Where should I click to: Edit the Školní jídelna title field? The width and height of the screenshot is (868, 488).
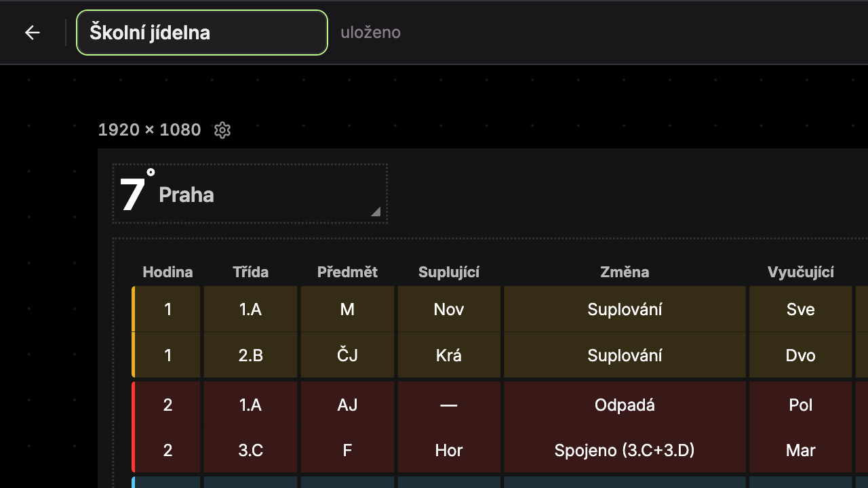(202, 33)
